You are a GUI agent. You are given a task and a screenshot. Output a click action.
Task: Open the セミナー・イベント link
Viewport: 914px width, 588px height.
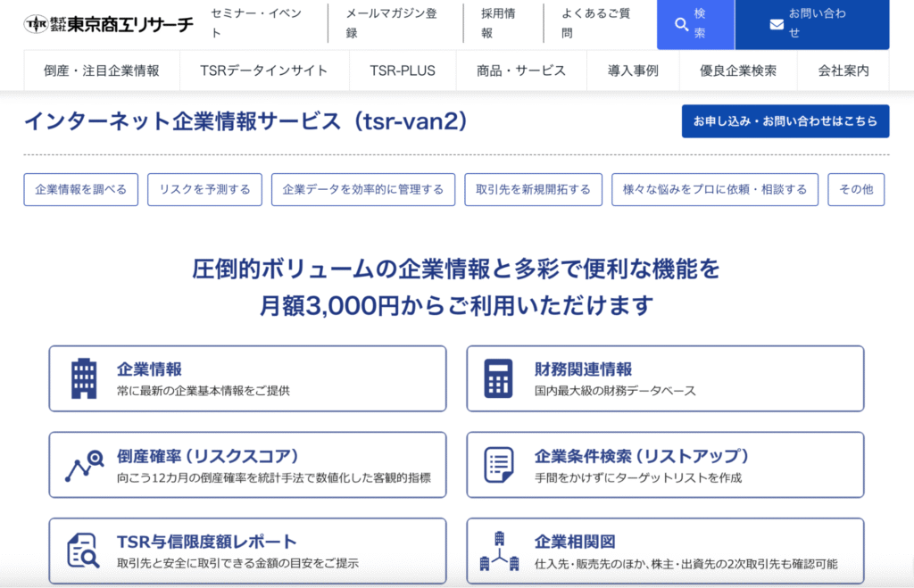(x=256, y=23)
